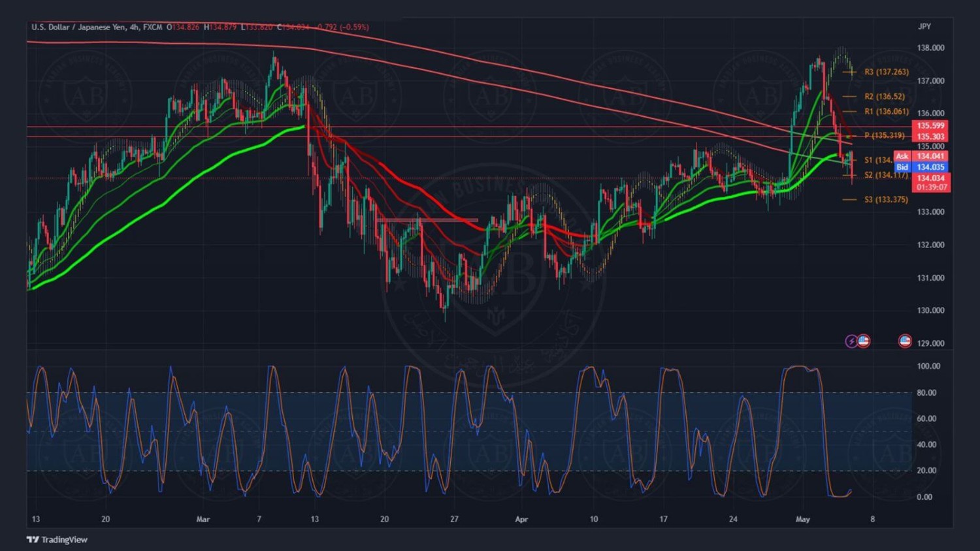Click the 135.599 horizontal line price tag
The height and width of the screenshot is (551, 980).
click(x=930, y=125)
